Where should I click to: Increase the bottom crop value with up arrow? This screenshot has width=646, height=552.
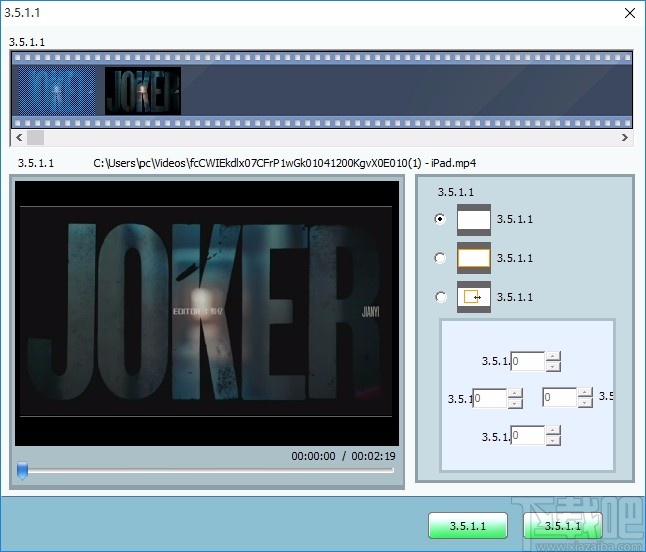tap(553, 430)
